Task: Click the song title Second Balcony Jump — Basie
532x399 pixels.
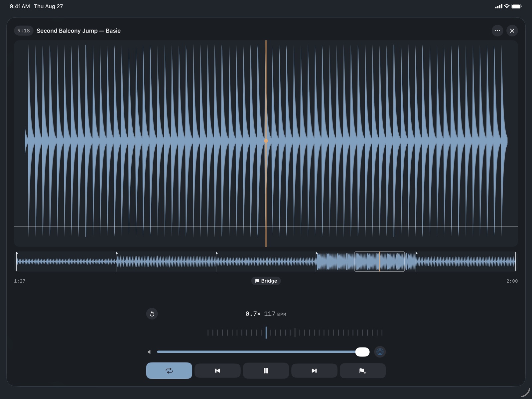Action: 78,31
